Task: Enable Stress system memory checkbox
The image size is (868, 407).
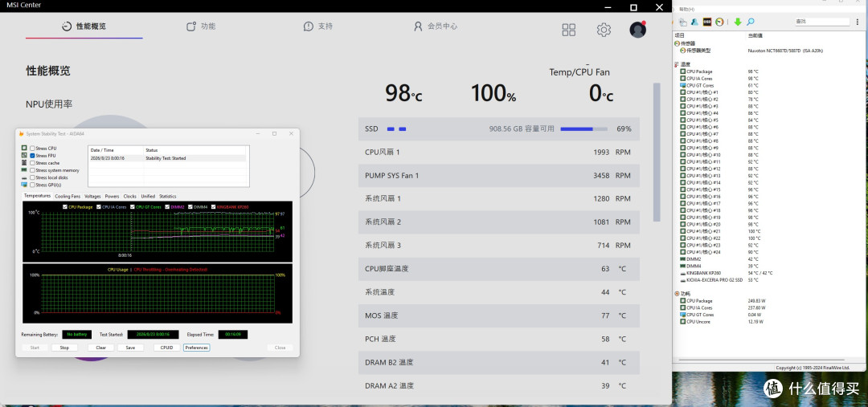Action: [x=32, y=170]
